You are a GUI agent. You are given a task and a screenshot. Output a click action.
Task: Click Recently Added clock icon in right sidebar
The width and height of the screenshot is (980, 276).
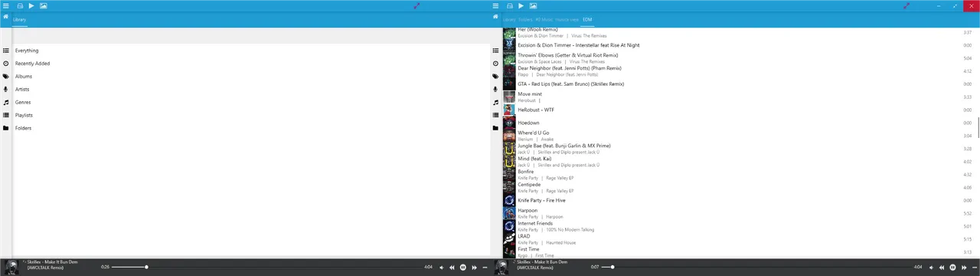(495, 64)
